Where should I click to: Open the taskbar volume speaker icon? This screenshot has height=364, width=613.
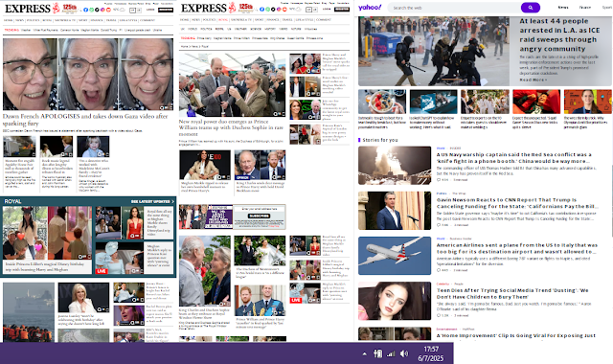[x=404, y=353]
